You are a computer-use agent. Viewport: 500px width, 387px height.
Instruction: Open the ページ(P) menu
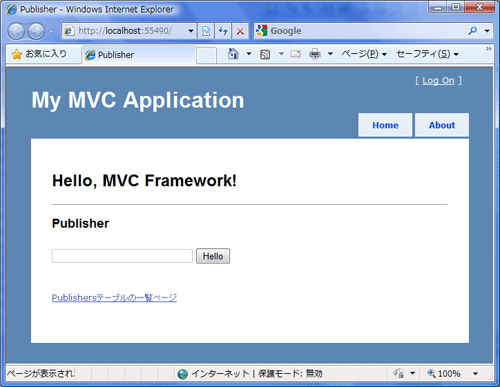364,54
